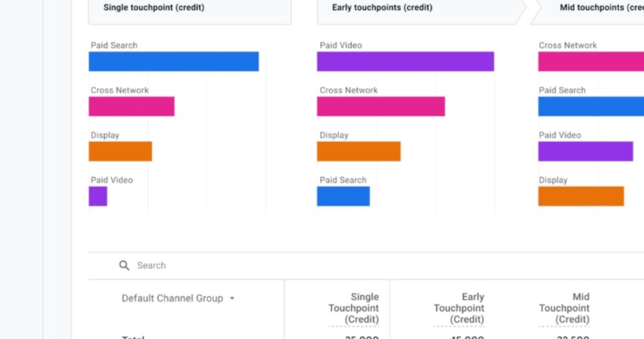Click pink Cross Network bar under Single touchpoint

coord(132,106)
